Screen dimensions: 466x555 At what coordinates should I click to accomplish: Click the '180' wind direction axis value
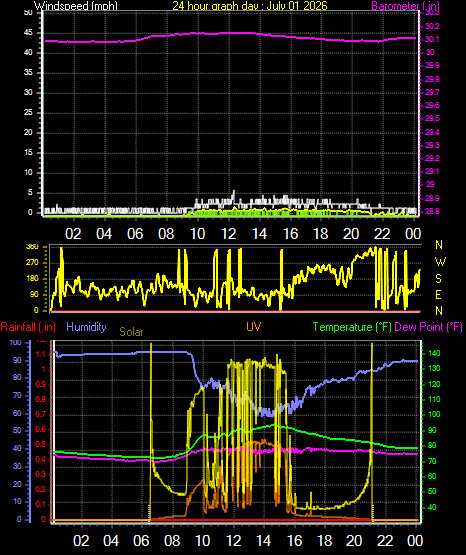[32, 279]
